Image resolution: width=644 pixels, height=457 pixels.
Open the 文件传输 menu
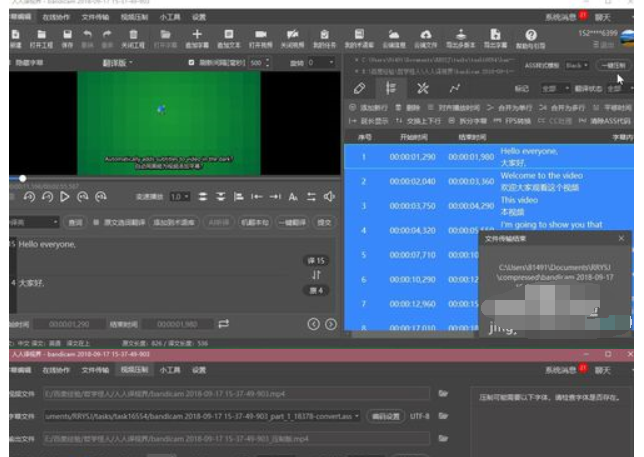[96, 17]
